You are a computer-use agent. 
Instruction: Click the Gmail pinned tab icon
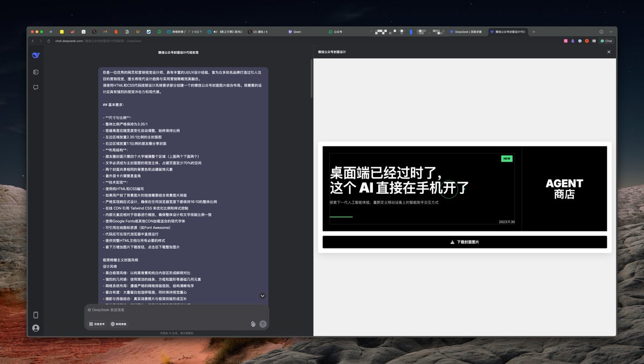coord(105,32)
